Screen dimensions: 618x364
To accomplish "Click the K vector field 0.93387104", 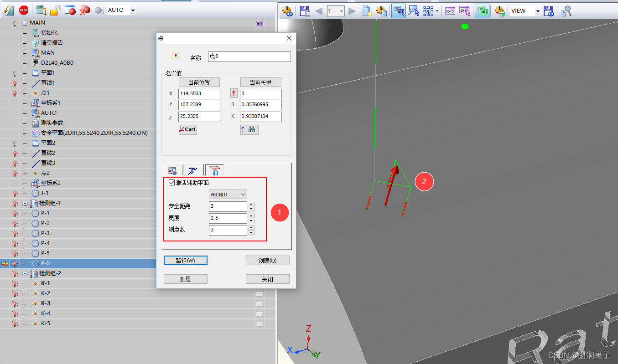I will tap(261, 117).
